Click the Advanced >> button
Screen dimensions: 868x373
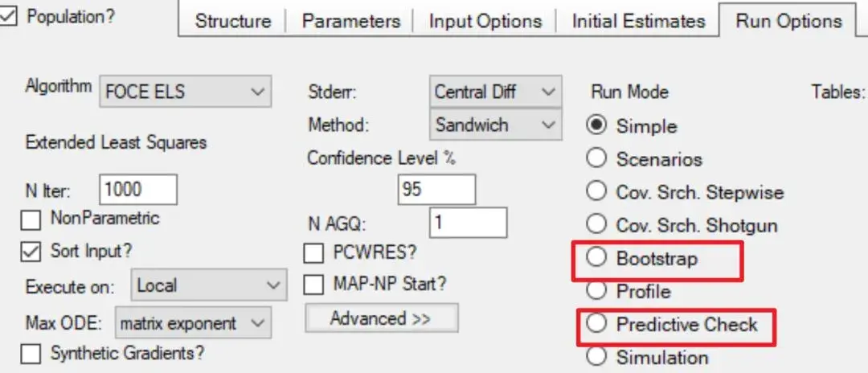[381, 318]
